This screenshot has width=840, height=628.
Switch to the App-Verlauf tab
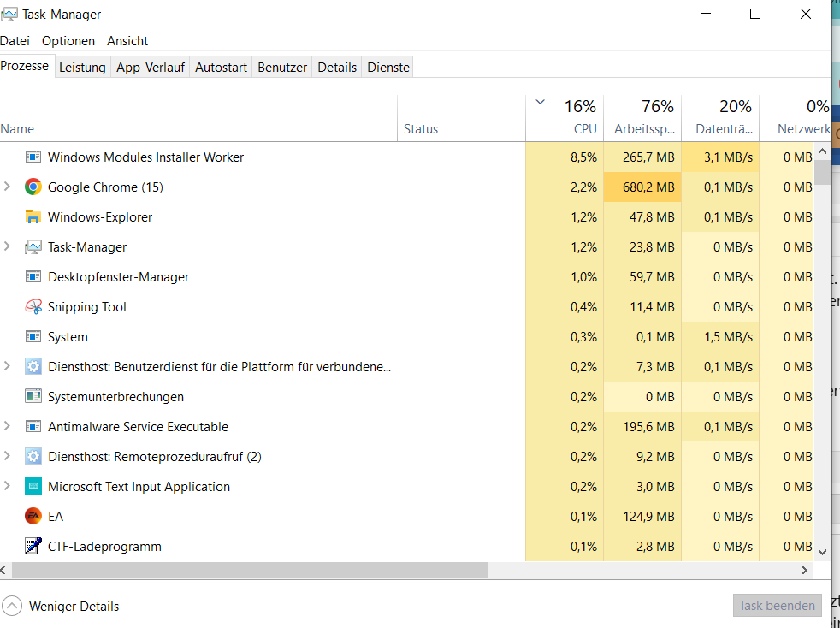point(151,68)
